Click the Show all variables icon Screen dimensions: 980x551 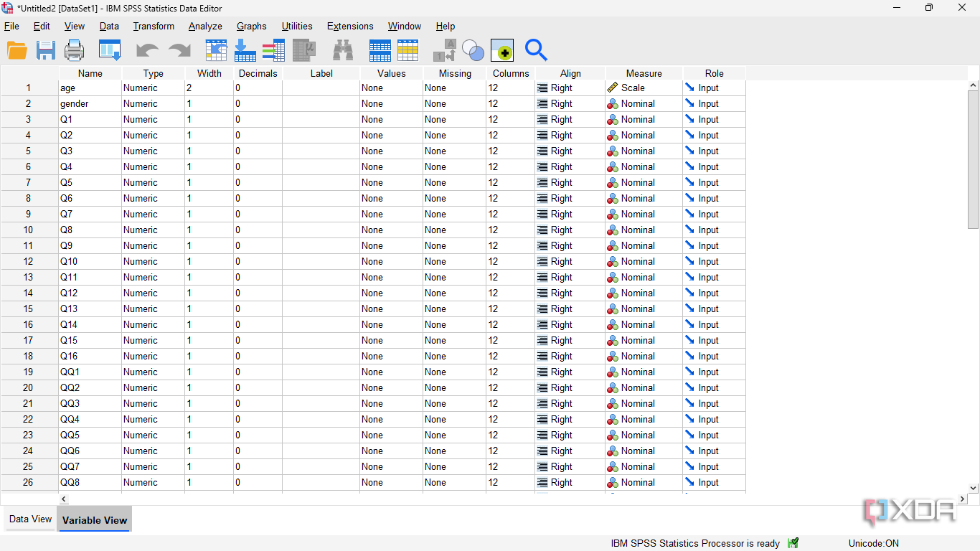coord(502,50)
